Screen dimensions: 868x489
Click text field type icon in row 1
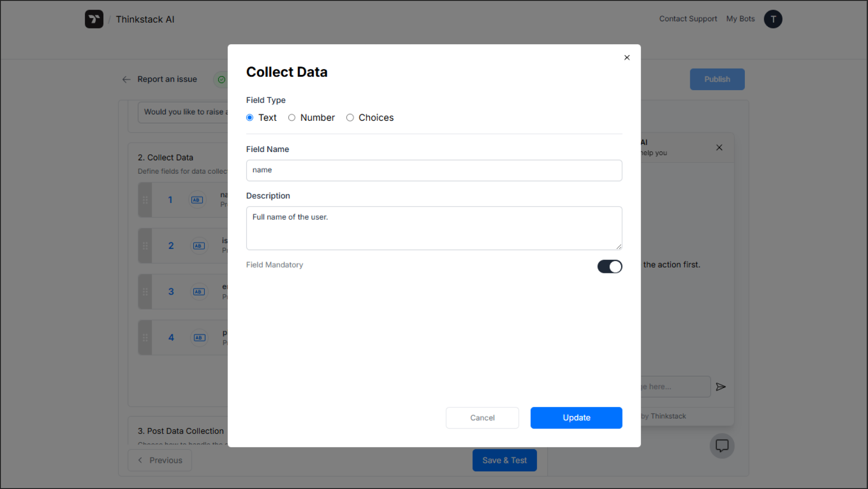point(197,200)
